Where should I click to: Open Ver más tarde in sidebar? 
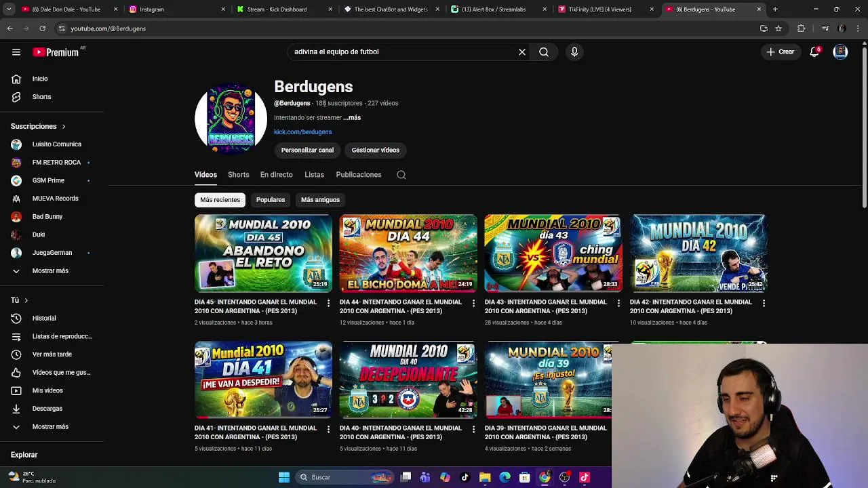click(52, 354)
